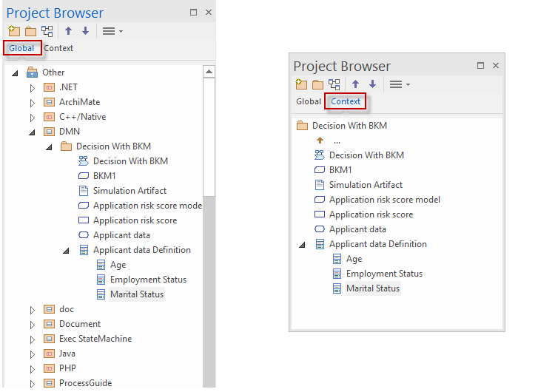The width and height of the screenshot is (555, 392).
Task: Select Employment Status in Context tree
Action: click(x=384, y=274)
